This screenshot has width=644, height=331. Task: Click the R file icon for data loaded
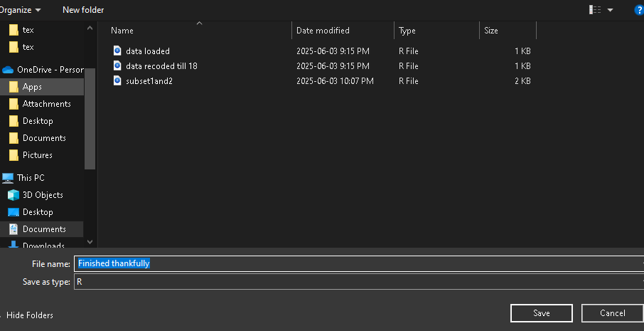tap(117, 51)
